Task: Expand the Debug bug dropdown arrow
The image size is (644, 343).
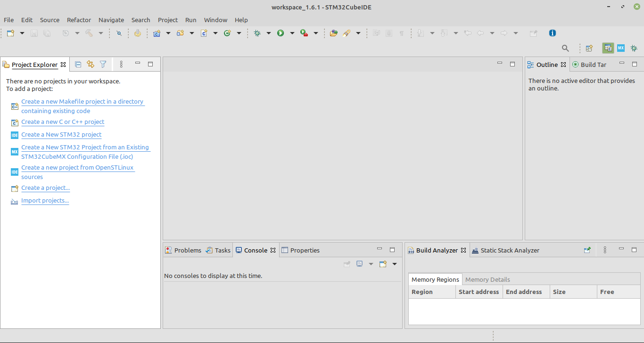Action: [x=268, y=33]
